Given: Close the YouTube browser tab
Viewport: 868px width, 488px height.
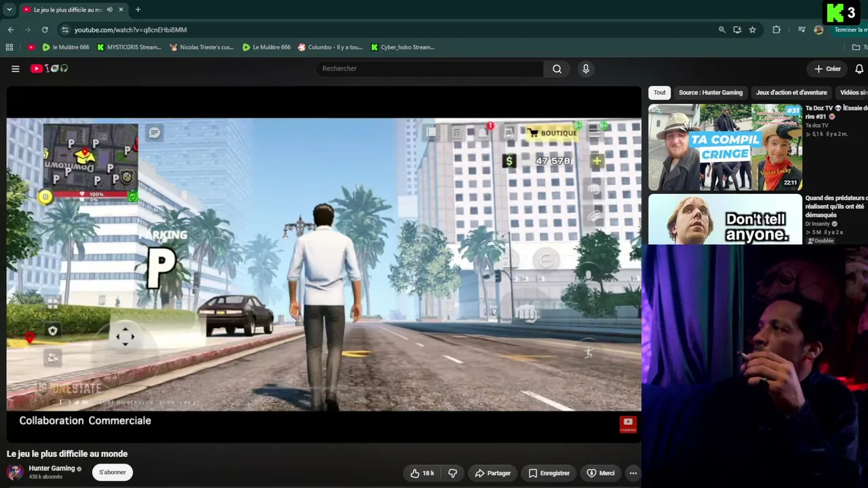Looking at the screenshot, I should (121, 10).
